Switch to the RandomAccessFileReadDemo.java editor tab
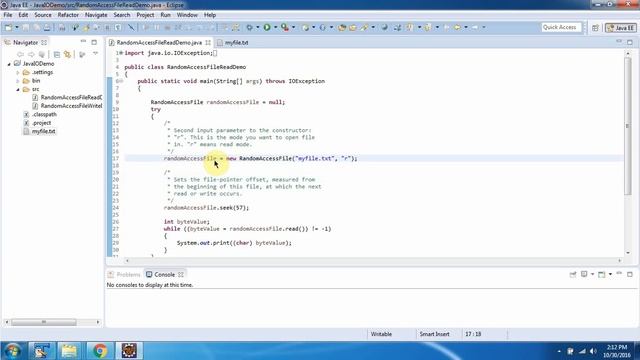Viewport: 640px width, 360px height. coord(159,42)
